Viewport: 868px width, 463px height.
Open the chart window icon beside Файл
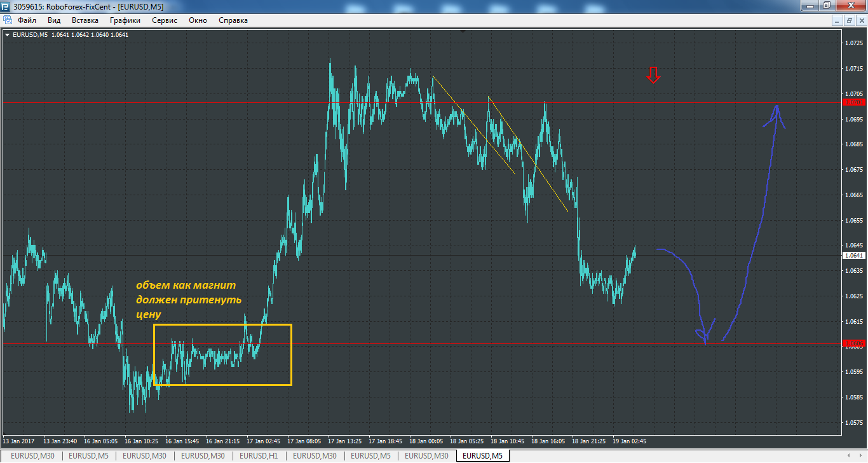coord(8,20)
